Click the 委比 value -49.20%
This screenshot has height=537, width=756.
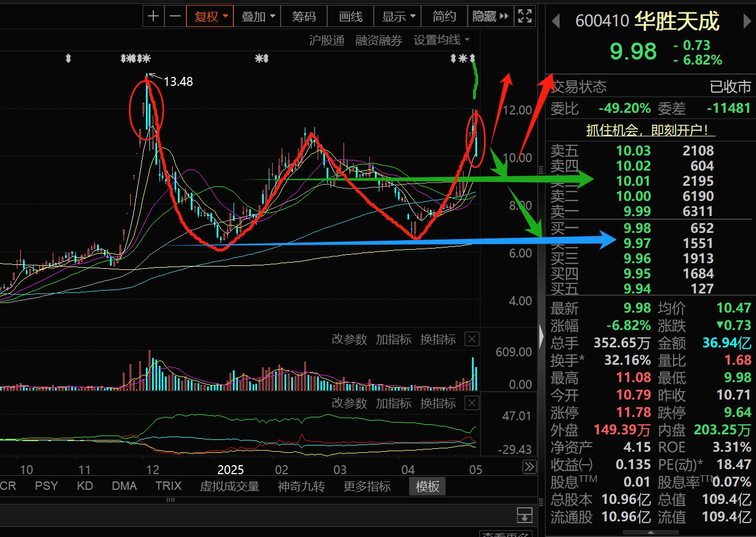pos(625,108)
